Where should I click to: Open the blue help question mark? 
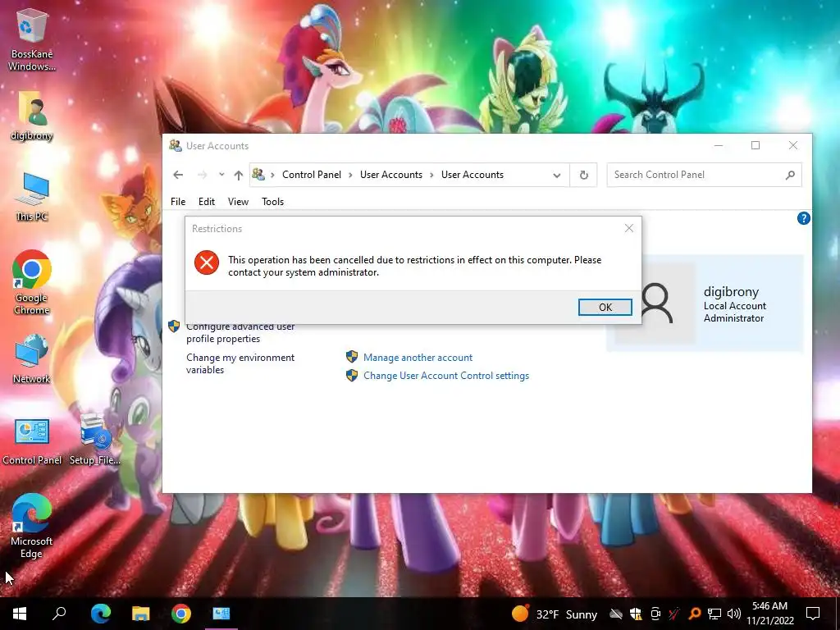pos(803,218)
